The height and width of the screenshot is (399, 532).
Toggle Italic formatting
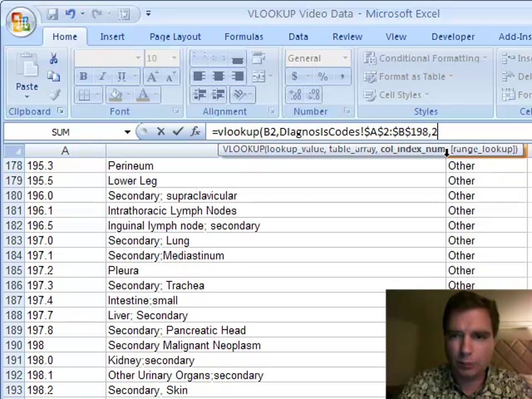pyautogui.click(x=103, y=76)
